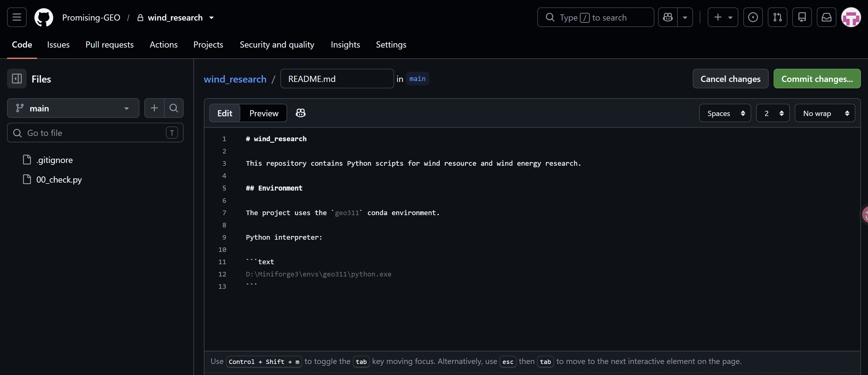
Task: Click the main branch label
Action: [x=417, y=79]
